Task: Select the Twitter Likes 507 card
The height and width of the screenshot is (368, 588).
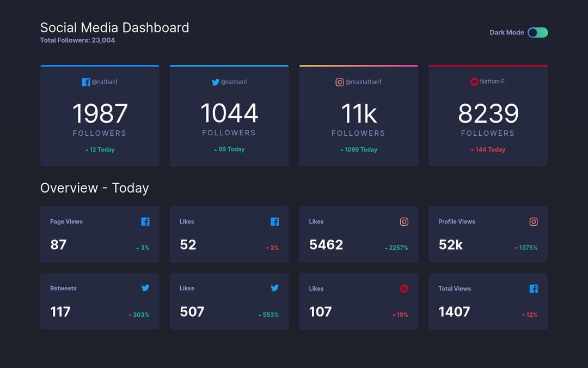Action: tap(229, 301)
